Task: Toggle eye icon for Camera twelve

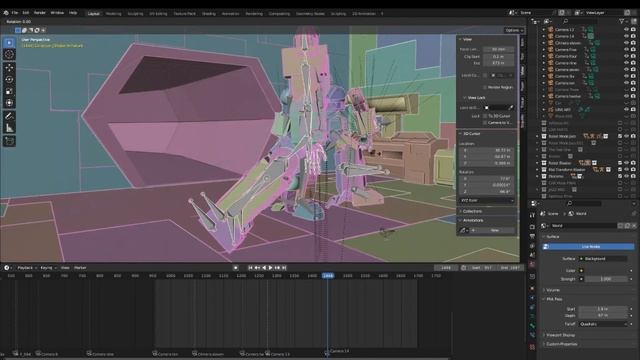Action: [627, 96]
